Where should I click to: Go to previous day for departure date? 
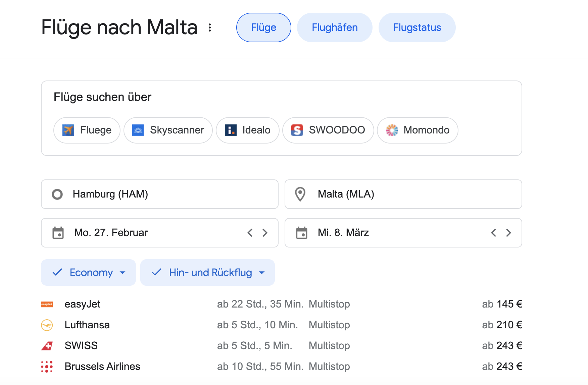point(250,233)
